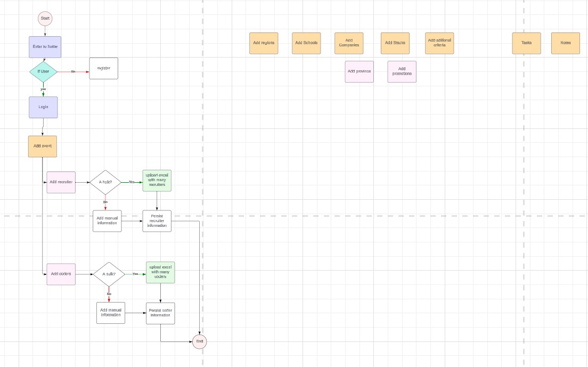Screen dimensions: 588x367
Task: Click the register process box
Action: (x=103, y=68)
